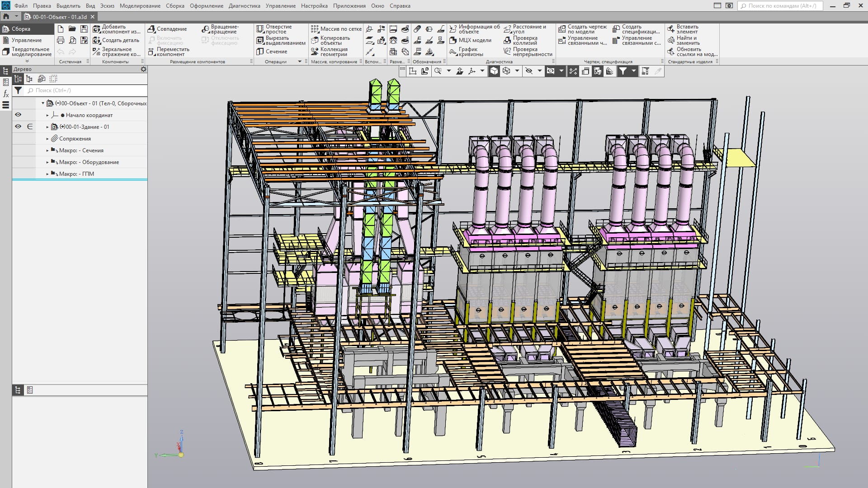Open the Diagnostics menu
The height and width of the screenshot is (488, 868).
(x=244, y=6)
